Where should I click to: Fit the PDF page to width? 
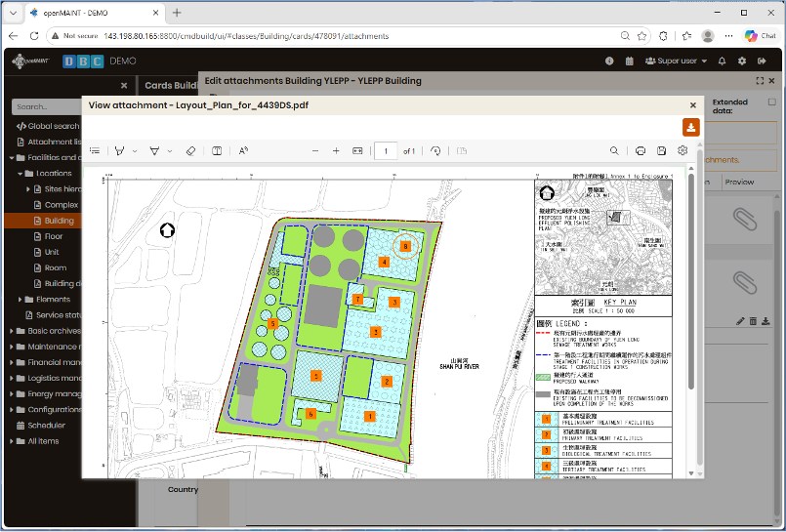357,150
